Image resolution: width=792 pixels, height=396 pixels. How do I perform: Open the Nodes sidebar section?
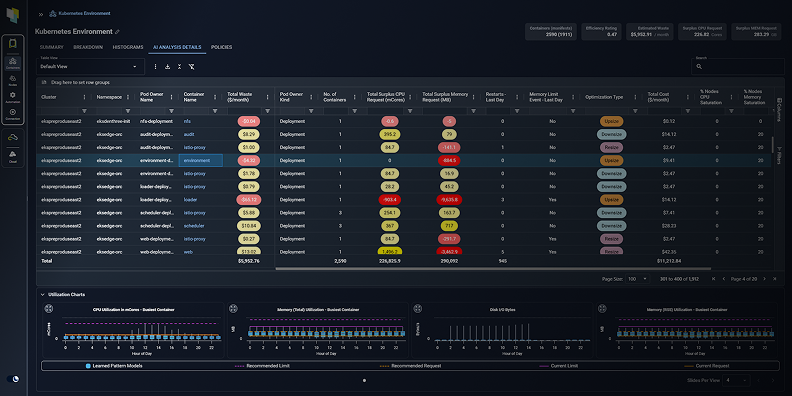coord(13,80)
